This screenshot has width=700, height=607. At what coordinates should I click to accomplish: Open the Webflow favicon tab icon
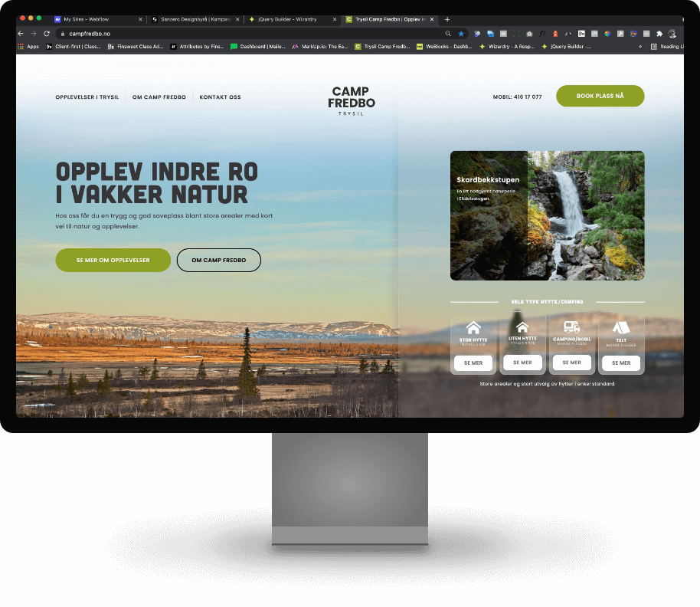[57, 19]
